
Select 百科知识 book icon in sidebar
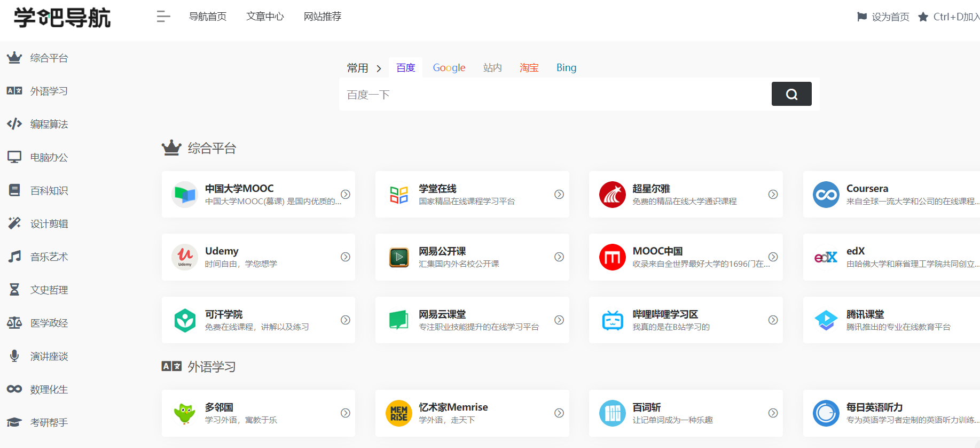click(x=14, y=190)
